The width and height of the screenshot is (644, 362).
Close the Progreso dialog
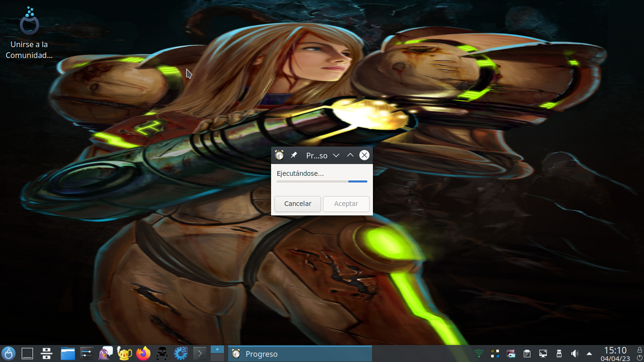tap(364, 155)
